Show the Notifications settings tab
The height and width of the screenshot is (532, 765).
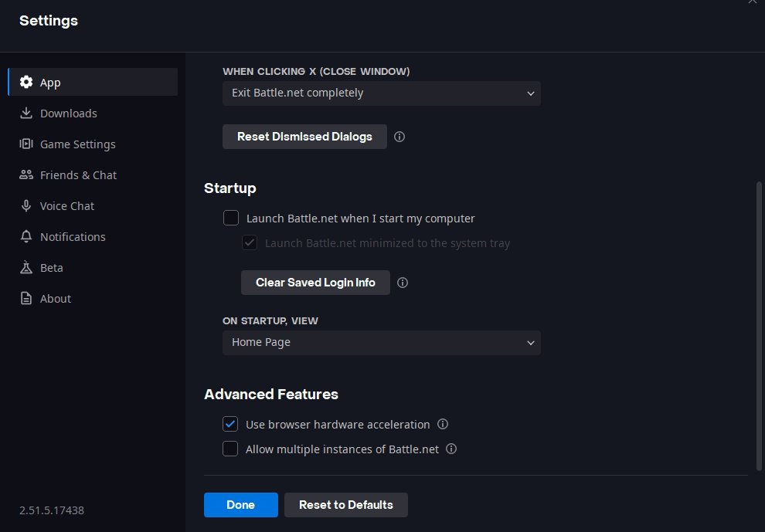(93, 236)
